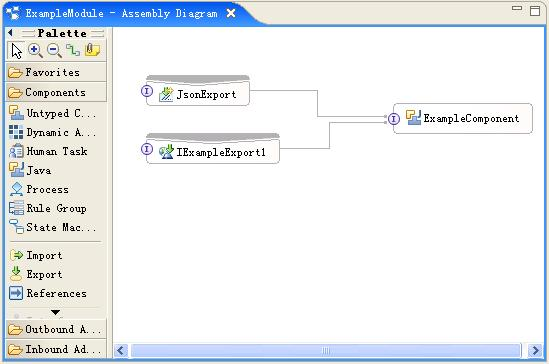549x364 pixels.
Task: Select the wire connection tool
Action: (x=73, y=50)
